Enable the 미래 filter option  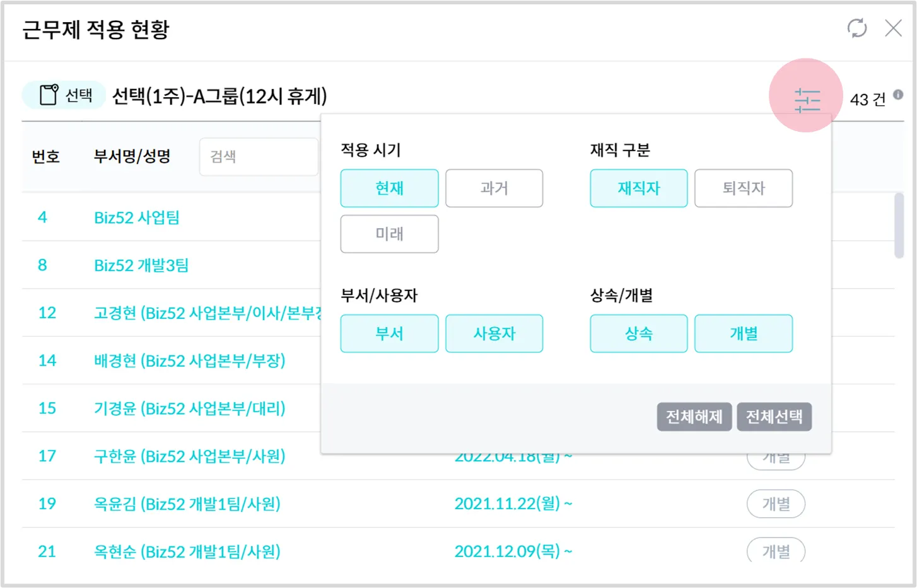(x=389, y=234)
